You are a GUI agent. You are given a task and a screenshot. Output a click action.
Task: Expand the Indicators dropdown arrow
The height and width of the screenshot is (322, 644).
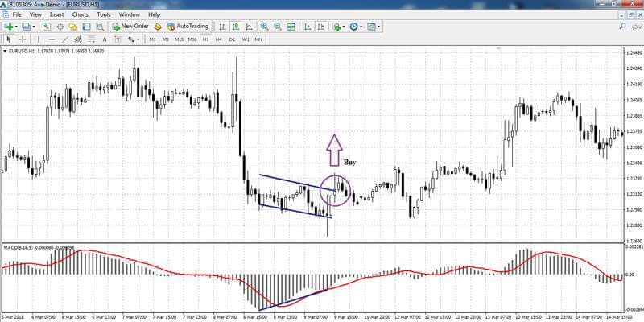[x=344, y=27]
